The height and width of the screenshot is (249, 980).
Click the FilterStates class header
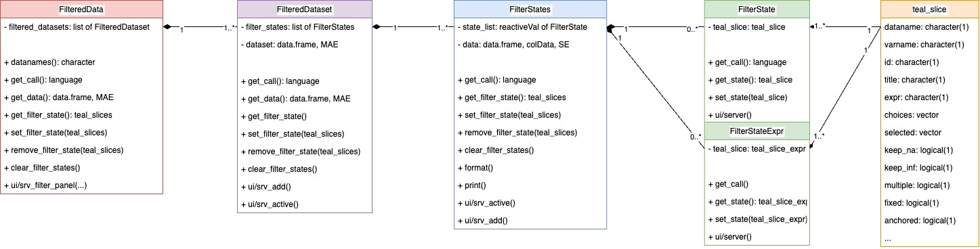click(530, 9)
